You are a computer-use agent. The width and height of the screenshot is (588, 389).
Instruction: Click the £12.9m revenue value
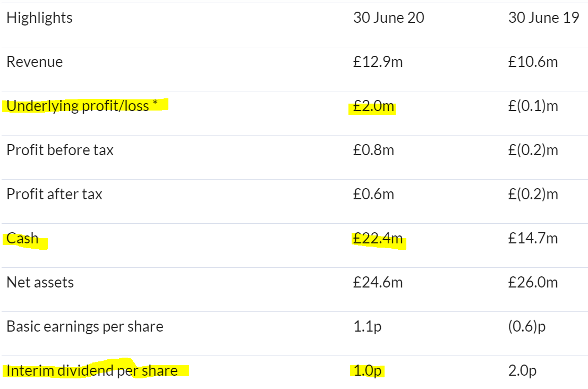[x=378, y=62]
